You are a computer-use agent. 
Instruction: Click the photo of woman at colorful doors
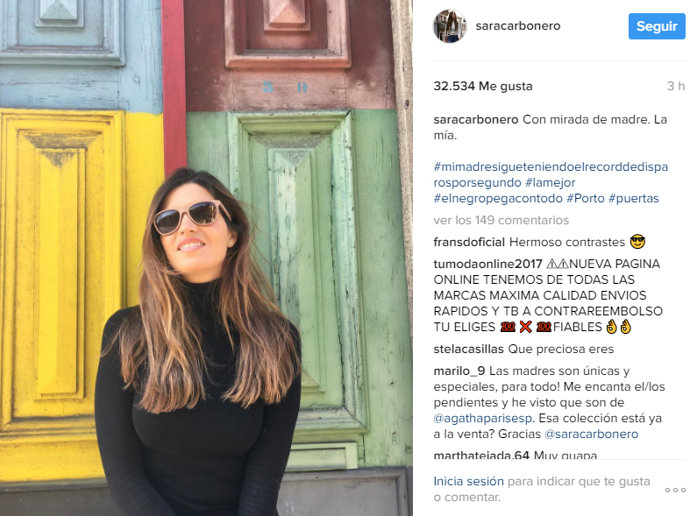pyautogui.click(x=206, y=258)
